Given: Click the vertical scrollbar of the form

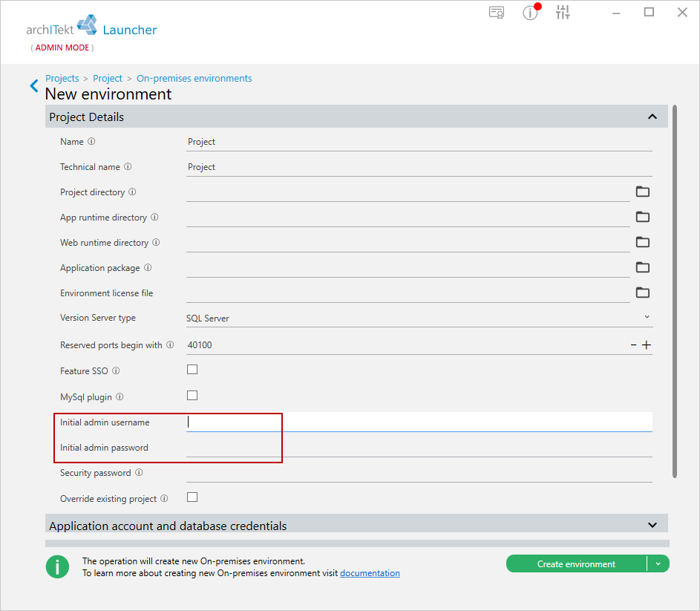Looking at the screenshot, I should pos(675,291).
